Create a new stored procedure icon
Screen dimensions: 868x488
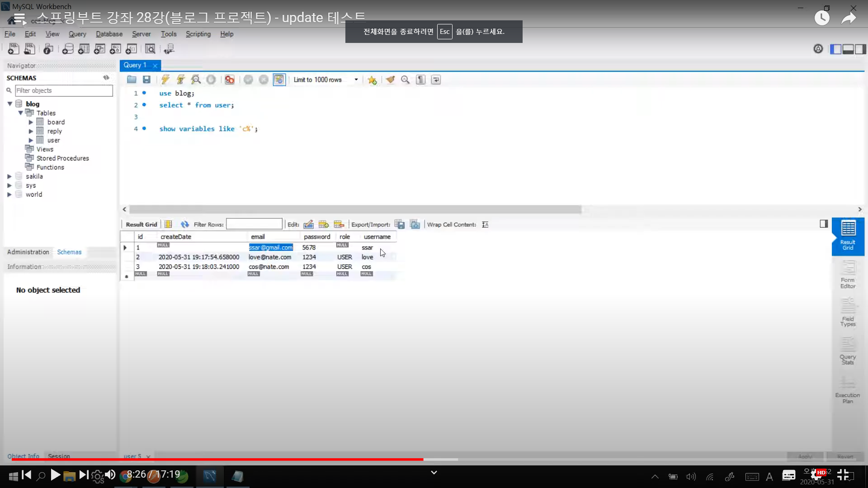(115, 49)
